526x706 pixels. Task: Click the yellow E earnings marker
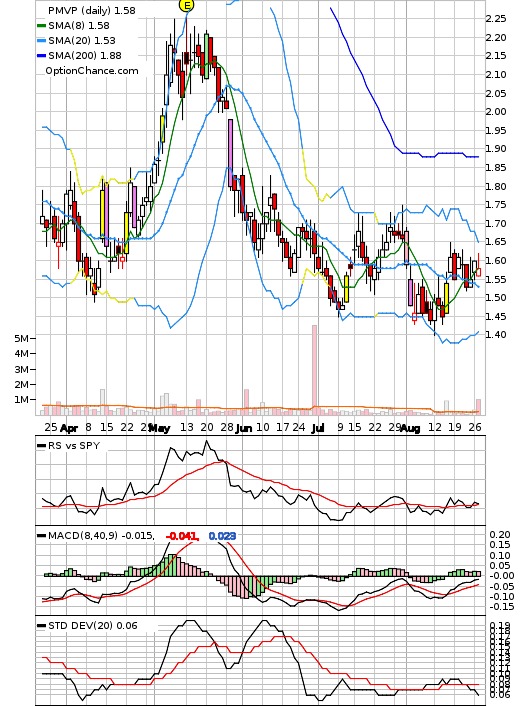186,5
